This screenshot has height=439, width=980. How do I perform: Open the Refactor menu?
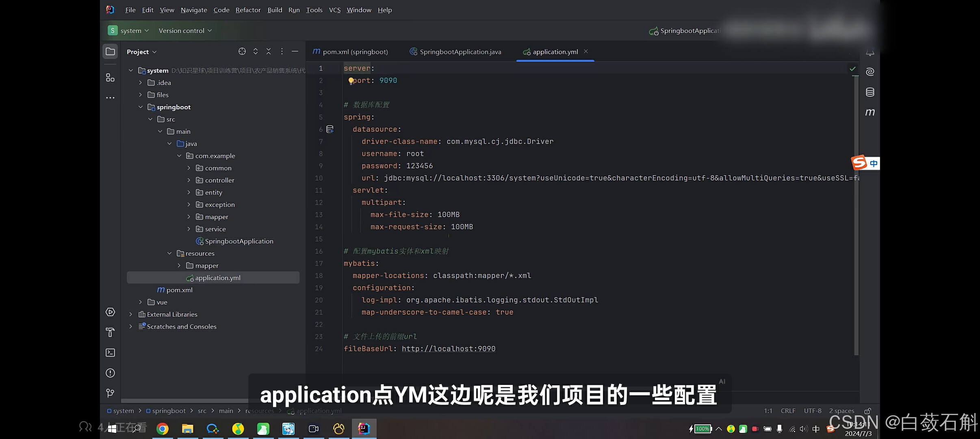point(248,10)
